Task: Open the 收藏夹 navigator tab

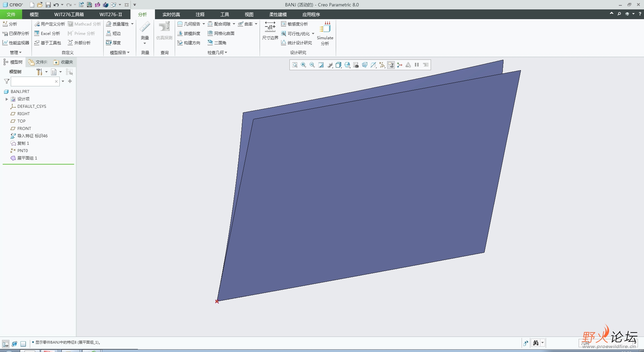Action: point(63,62)
